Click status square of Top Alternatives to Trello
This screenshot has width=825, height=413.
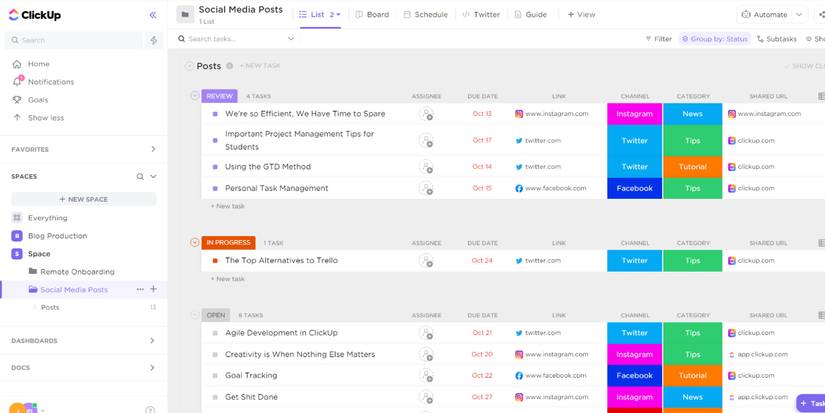click(x=215, y=260)
